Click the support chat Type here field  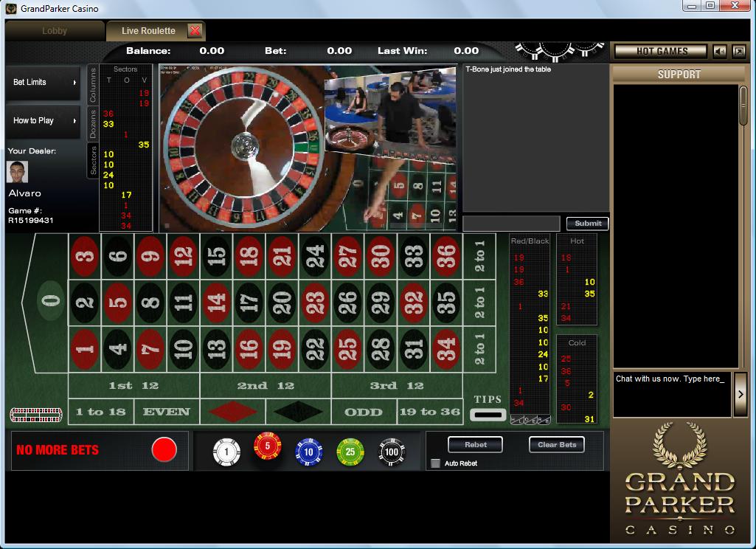click(672, 394)
